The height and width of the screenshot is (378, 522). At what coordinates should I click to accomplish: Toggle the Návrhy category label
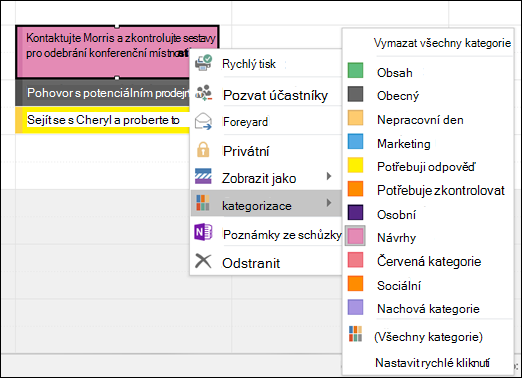tap(396, 238)
